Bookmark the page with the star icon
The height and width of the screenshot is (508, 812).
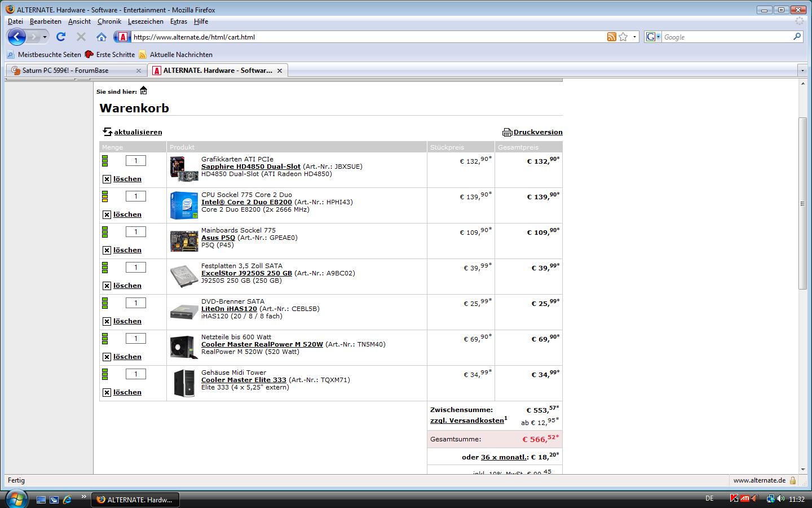[x=623, y=37]
